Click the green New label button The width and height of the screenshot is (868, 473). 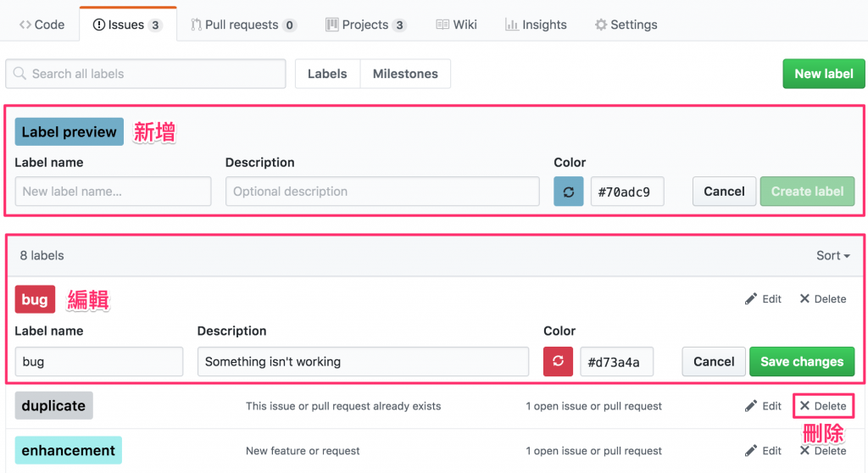click(x=823, y=74)
